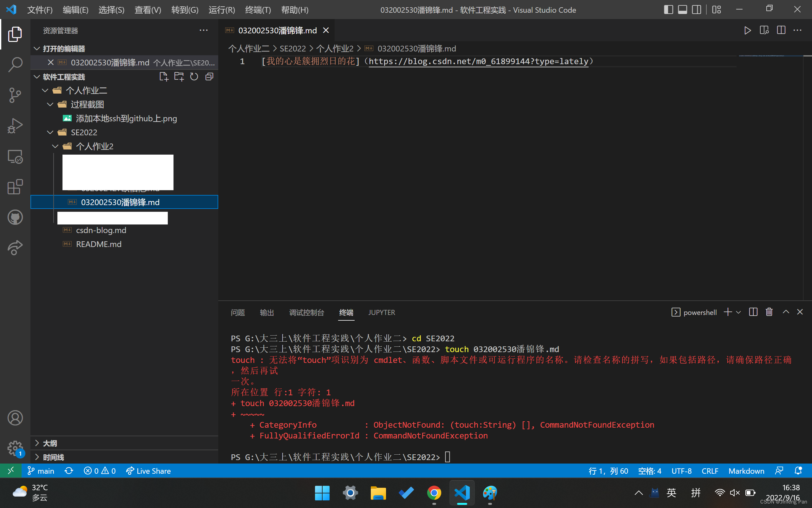Open csdn-blog.md in explorer
This screenshot has width=812, height=508.
click(x=124, y=230)
